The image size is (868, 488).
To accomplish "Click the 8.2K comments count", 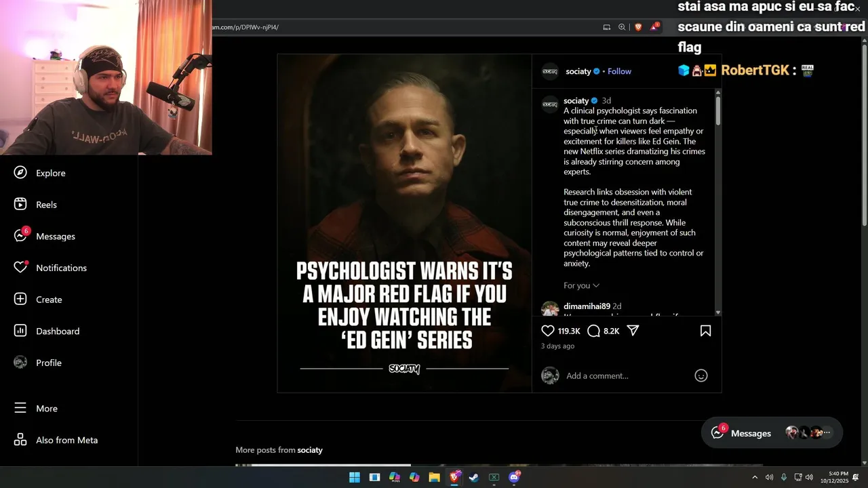I will tap(611, 331).
